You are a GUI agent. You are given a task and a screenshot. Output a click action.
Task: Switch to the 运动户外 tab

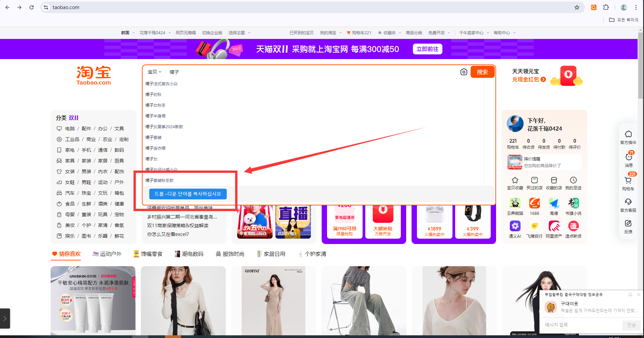pos(107,254)
